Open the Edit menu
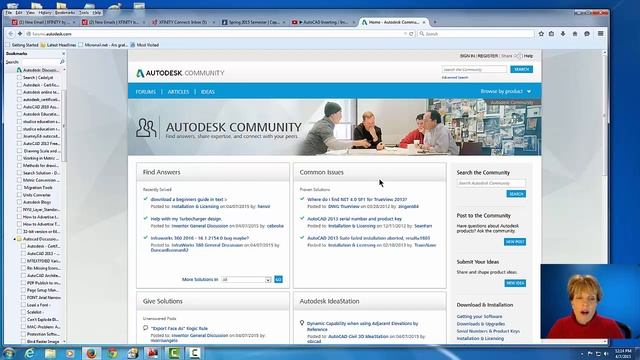640x360 pixels. (x=19, y=13)
